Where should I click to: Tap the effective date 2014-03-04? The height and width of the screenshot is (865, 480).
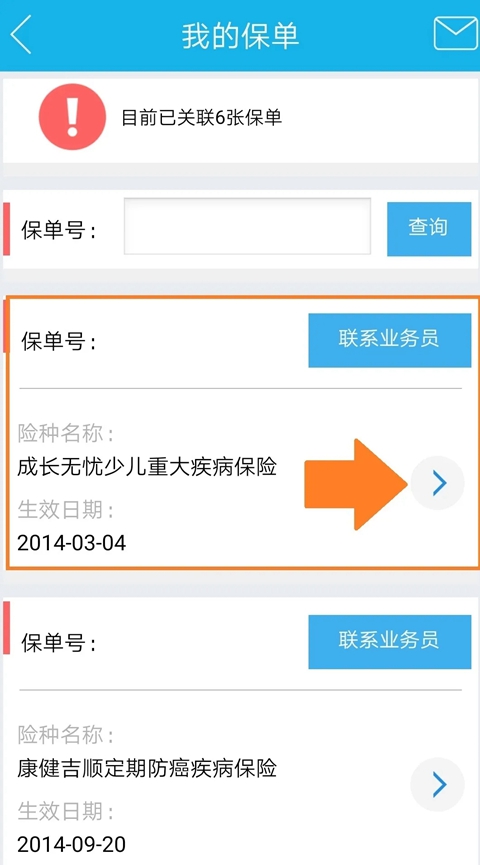(x=72, y=543)
